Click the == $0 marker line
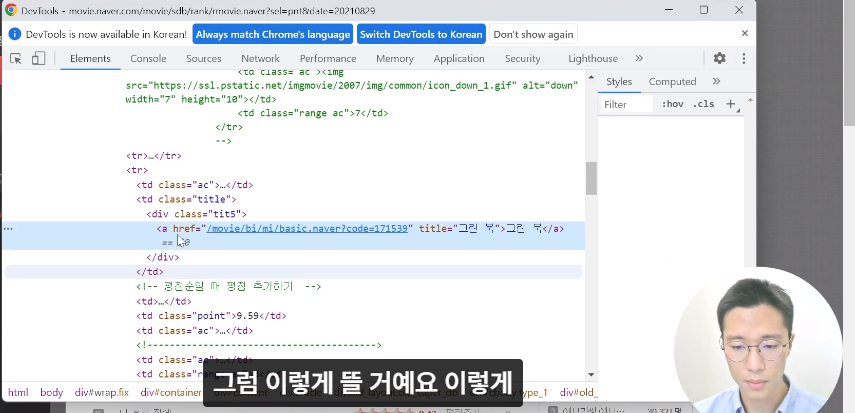The height and width of the screenshot is (413, 855). [176, 242]
